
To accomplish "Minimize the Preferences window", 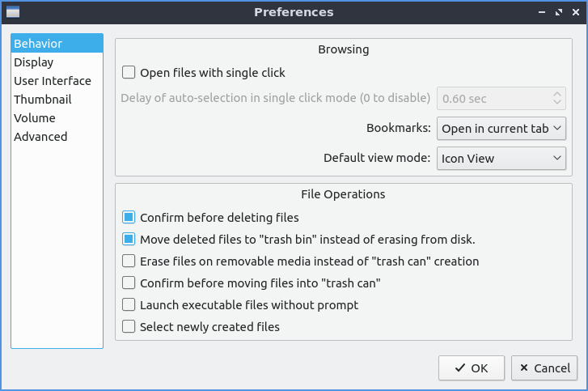I will pyautogui.click(x=541, y=12).
